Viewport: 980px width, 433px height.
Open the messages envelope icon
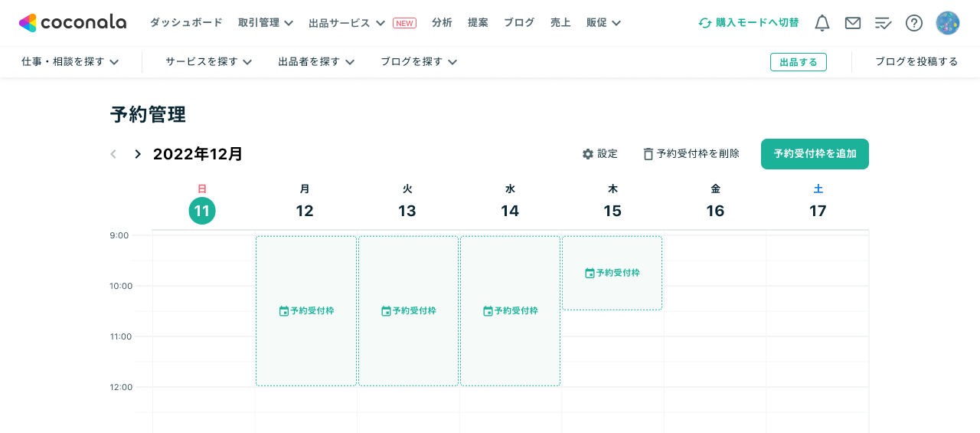(x=852, y=23)
